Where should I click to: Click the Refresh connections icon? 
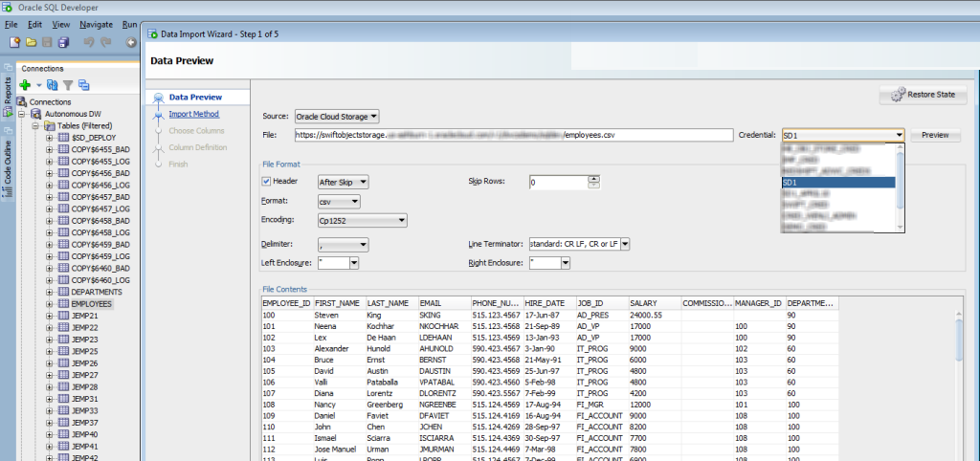click(53, 85)
